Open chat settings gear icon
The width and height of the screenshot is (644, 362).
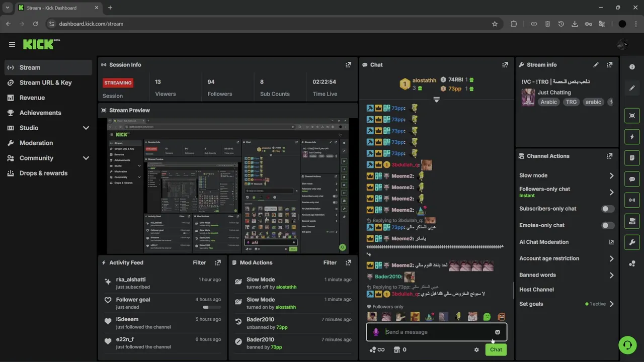pyautogui.click(x=476, y=350)
